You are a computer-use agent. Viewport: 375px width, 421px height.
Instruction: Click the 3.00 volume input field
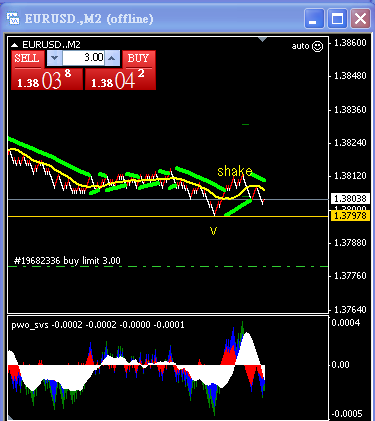pos(83,58)
